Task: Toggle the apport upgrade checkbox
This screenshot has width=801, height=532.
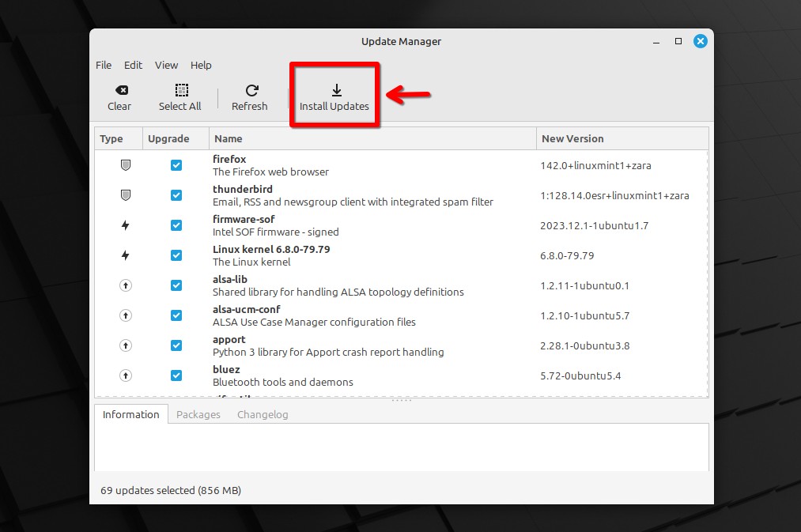Action: coord(176,345)
